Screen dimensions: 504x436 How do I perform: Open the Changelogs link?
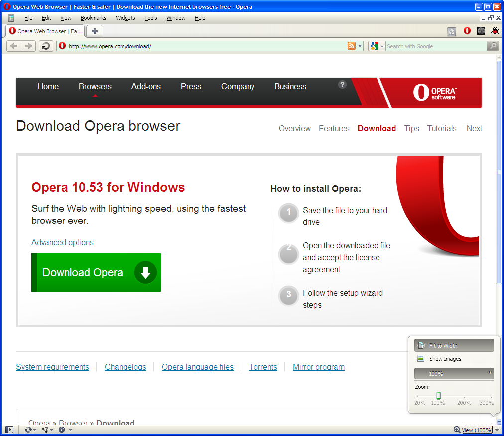point(126,367)
